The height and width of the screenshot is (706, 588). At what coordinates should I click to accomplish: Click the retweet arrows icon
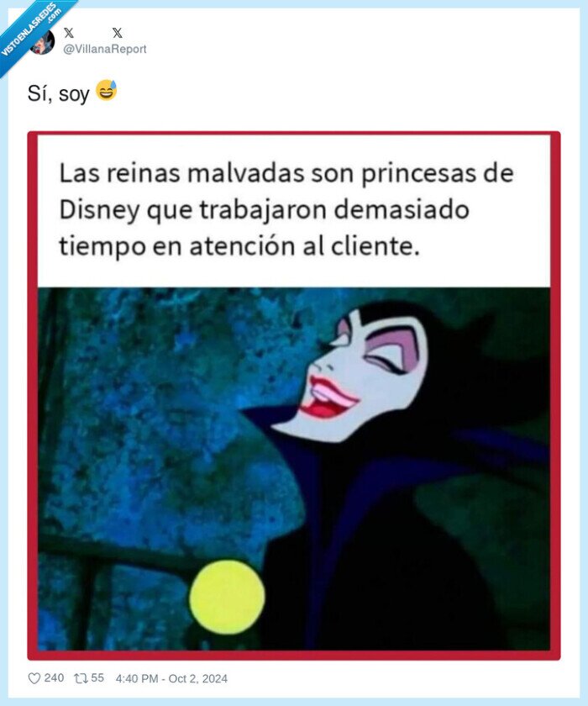click(81, 678)
